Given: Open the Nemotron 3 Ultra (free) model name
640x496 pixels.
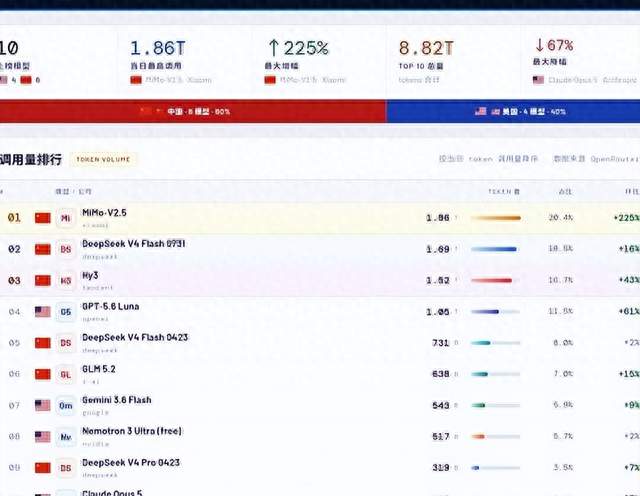Looking at the screenshot, I should (132, 431).
